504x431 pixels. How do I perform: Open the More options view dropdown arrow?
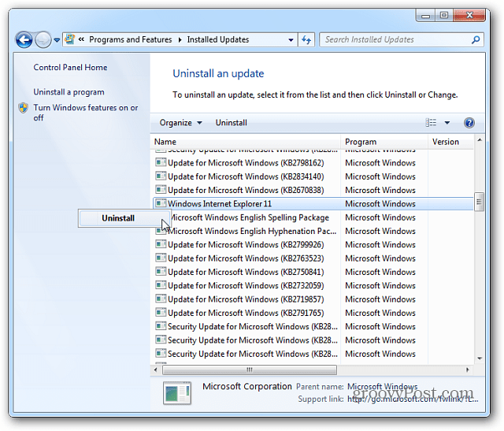tap(447, 123)
